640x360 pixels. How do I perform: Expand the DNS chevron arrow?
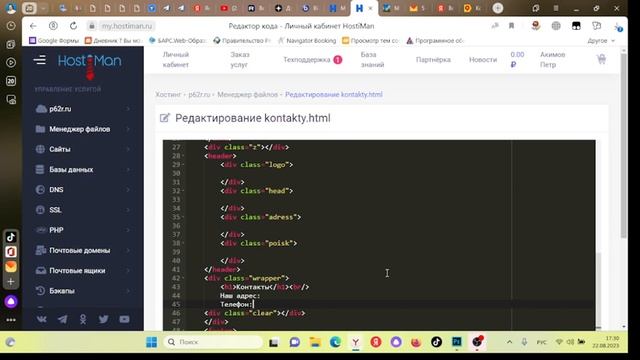128,190
